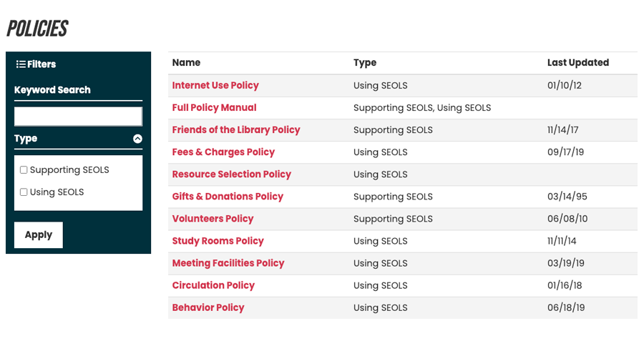Click the Last Updated column header
The image size is (644, 341).
578,62
